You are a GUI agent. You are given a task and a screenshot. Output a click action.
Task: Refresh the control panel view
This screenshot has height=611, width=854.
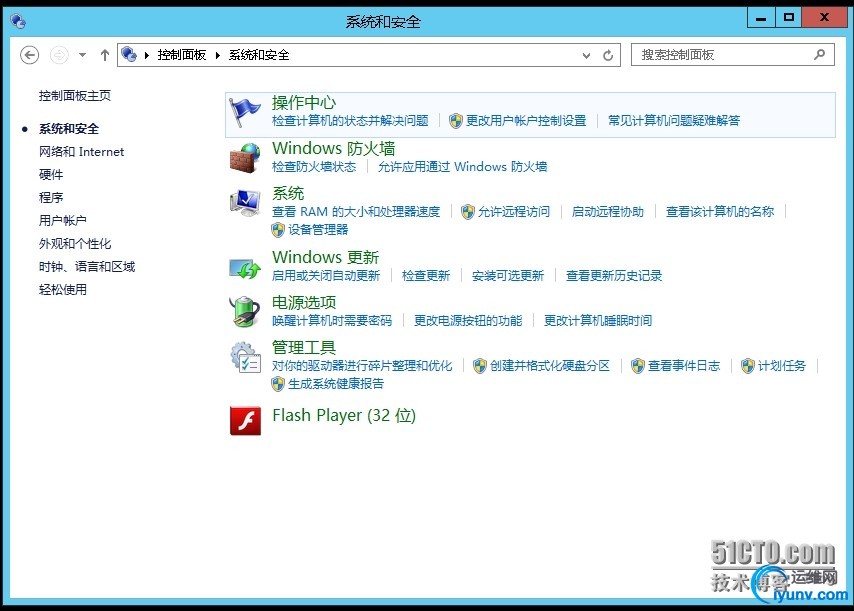point(608,55)
